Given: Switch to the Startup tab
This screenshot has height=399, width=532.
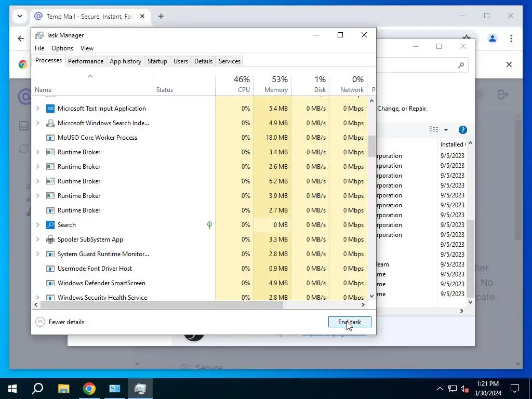Looking at the screenshot, I should click(x=157, y=61).
